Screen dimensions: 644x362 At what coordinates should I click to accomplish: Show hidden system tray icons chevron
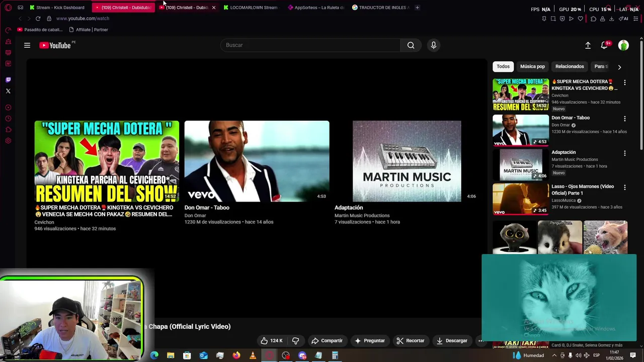coord(554,355)
